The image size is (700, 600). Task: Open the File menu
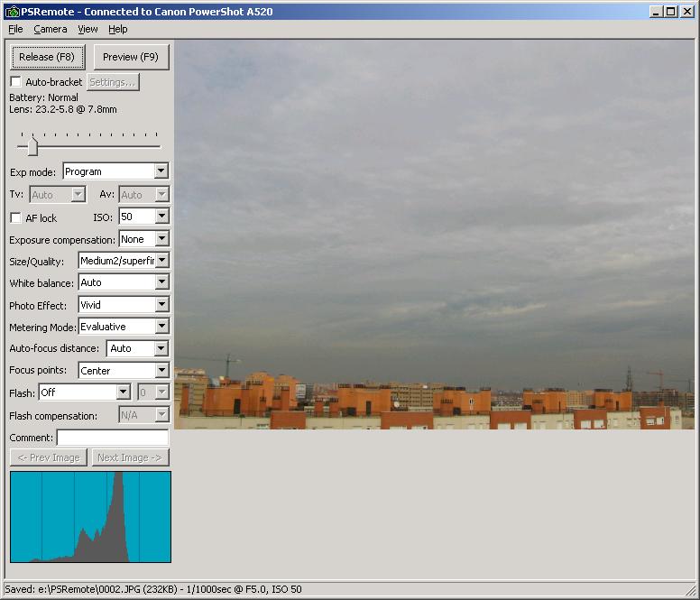pos(15,30)
